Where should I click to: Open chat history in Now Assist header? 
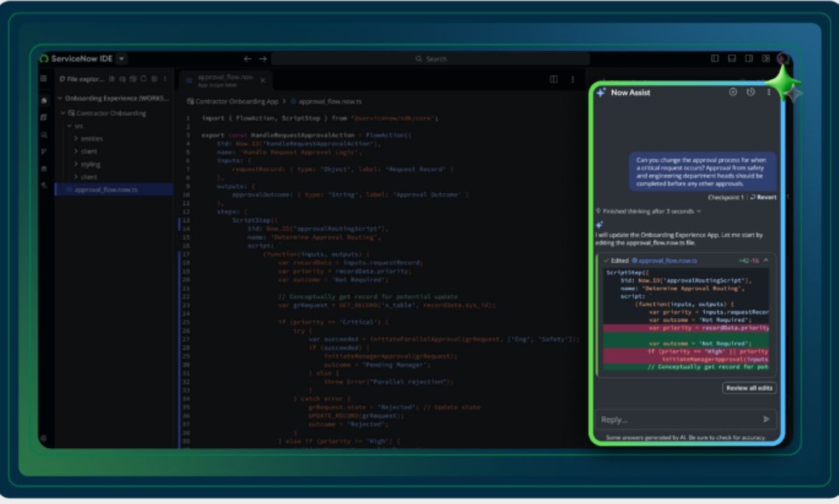[x=751, y=92]
